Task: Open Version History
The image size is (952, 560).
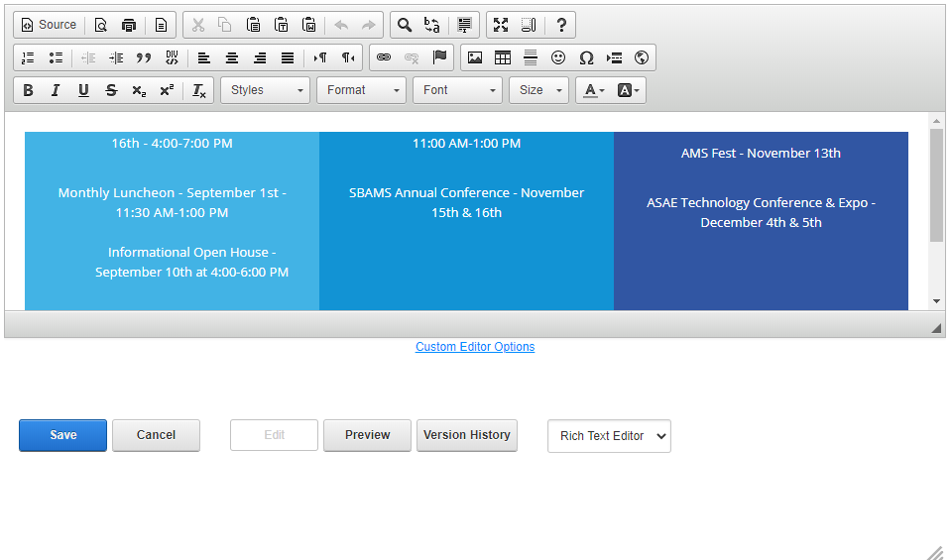Action: point(467,435)
